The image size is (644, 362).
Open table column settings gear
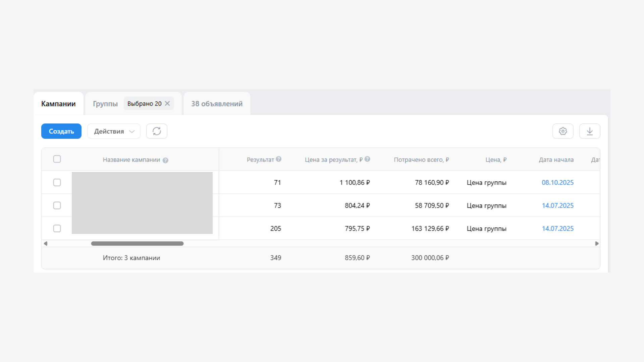563,131
